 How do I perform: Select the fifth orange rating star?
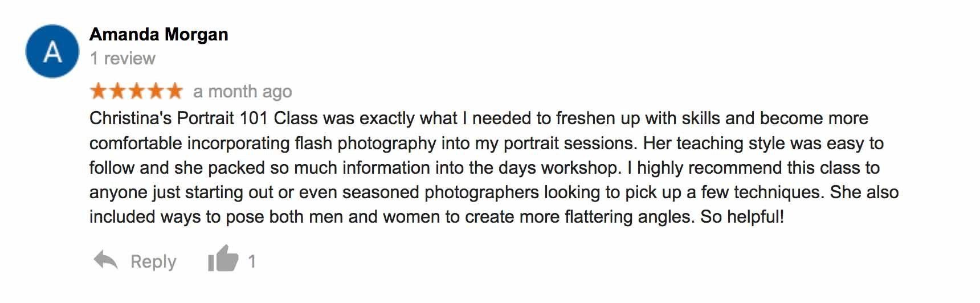coord(174,91)
